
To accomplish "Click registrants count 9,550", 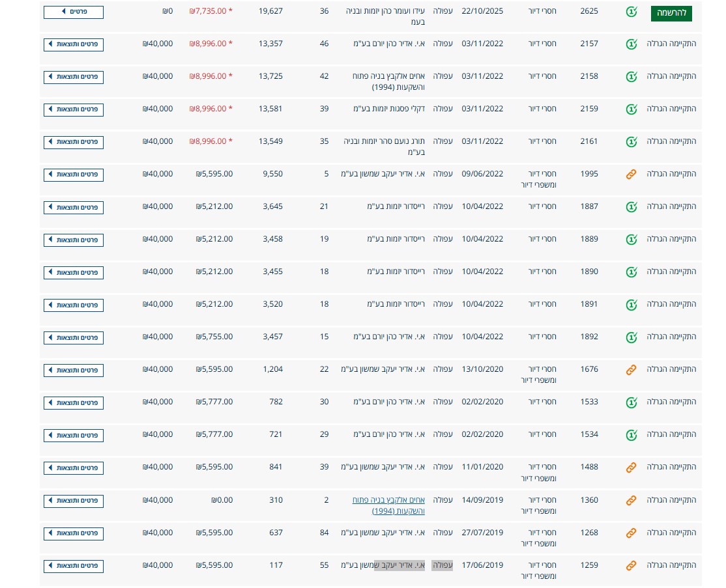I will pos(272,174).
